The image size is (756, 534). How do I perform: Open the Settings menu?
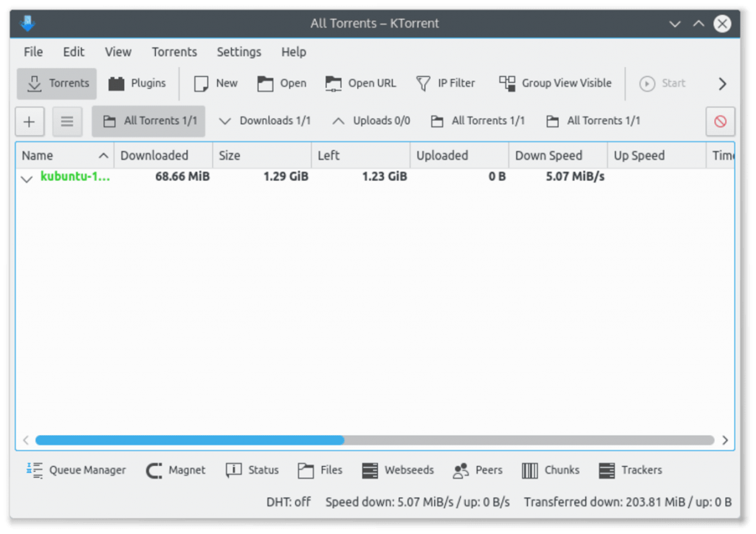[x=238, y=52]
